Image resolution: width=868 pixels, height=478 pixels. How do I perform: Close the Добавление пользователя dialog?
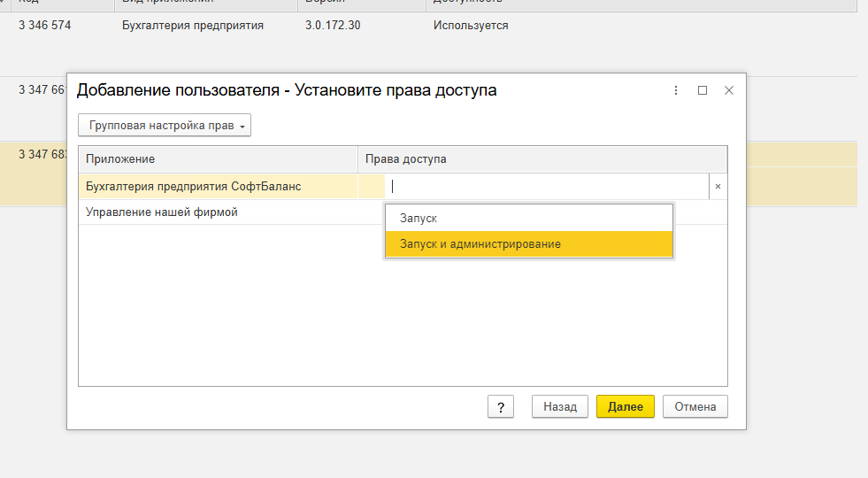point(728,90)
